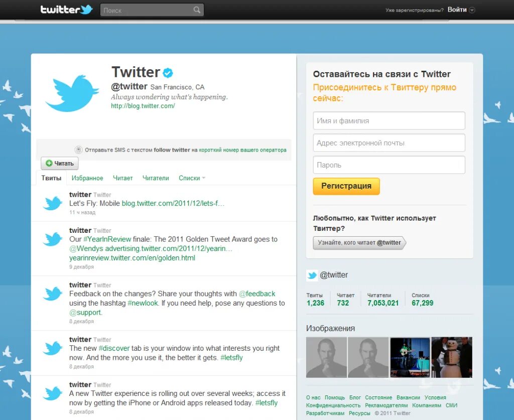
Task: Open the snowman image thumbnail
Action: 452,357
